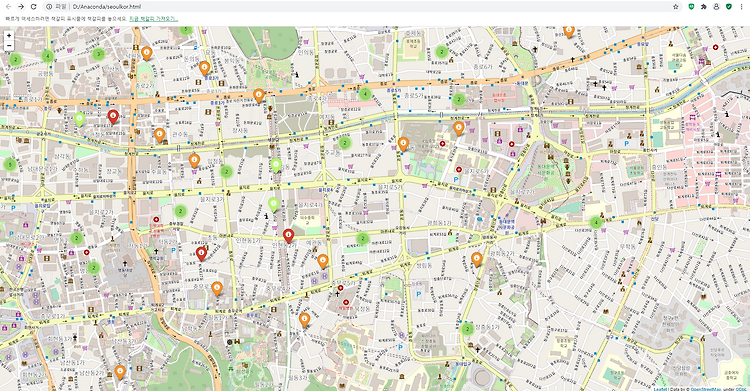Open the ODbL license link
The width and height of the screenshot is (750, 391).
tap(742, 389)
